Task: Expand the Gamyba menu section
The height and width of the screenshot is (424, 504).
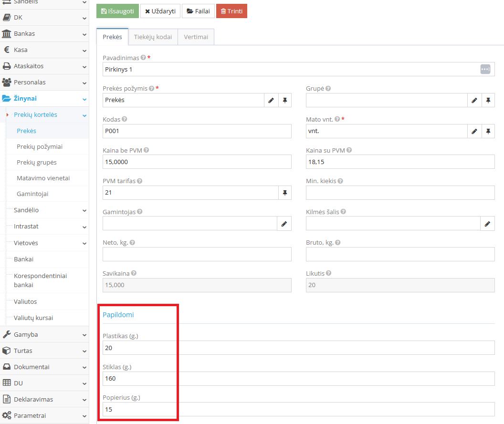Action: pos(44,334)
